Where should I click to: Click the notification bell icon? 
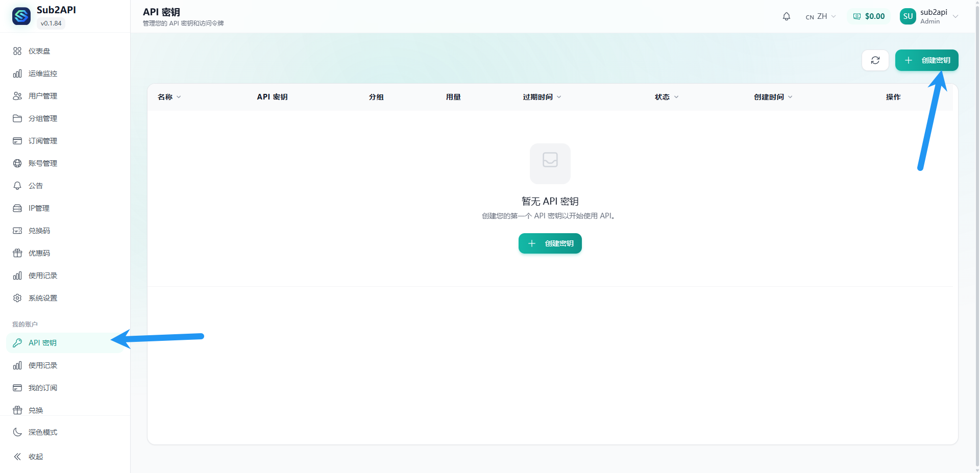[x=786, y=16]
